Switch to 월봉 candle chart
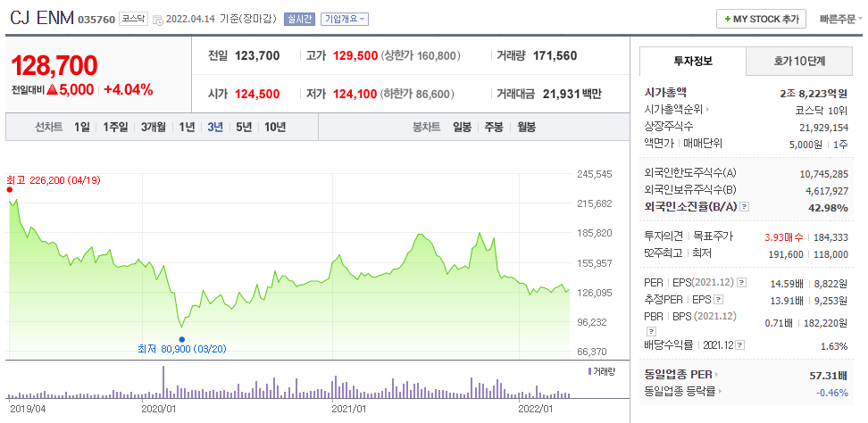Image resolution: width=868 pixels, height=423 pixels. click(527, 128)
